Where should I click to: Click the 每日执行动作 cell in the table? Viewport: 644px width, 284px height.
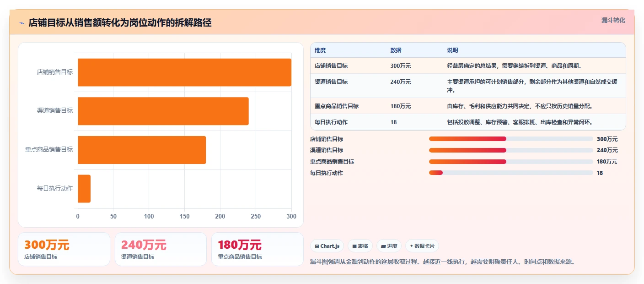click(331, 122)
